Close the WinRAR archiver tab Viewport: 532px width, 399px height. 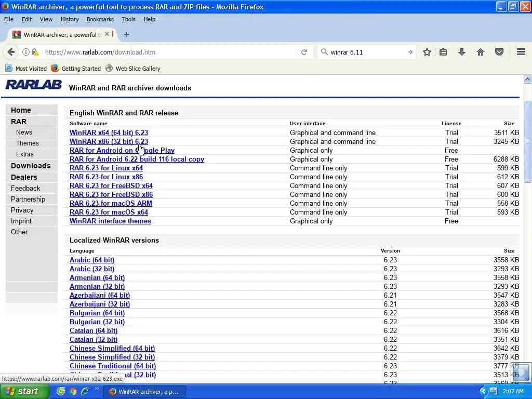[107, 34]
